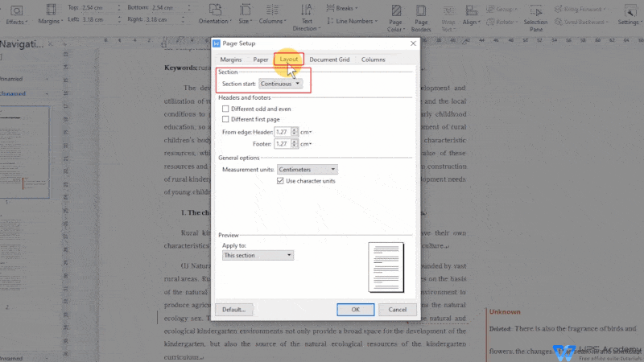Open the ribbon Columns menu icon
The width and height of the screenshot is (644, 362).
[272, 10]
